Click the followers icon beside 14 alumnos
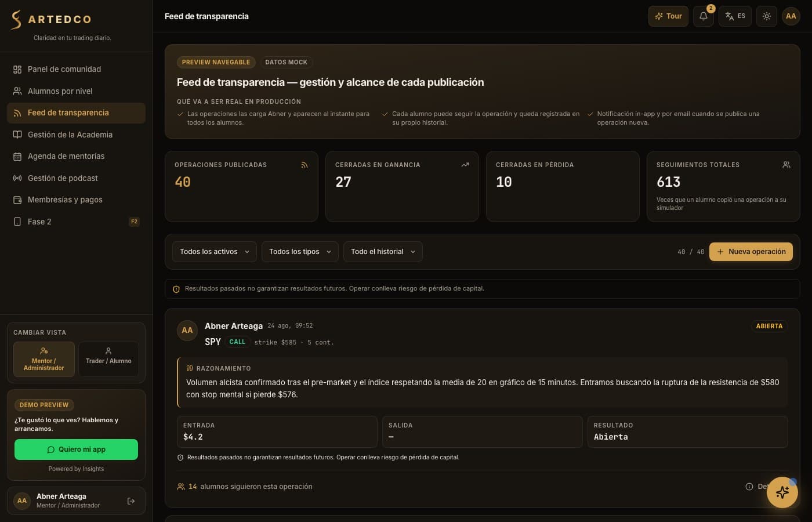This screenshot has width=812, height=522. [181, 487]
